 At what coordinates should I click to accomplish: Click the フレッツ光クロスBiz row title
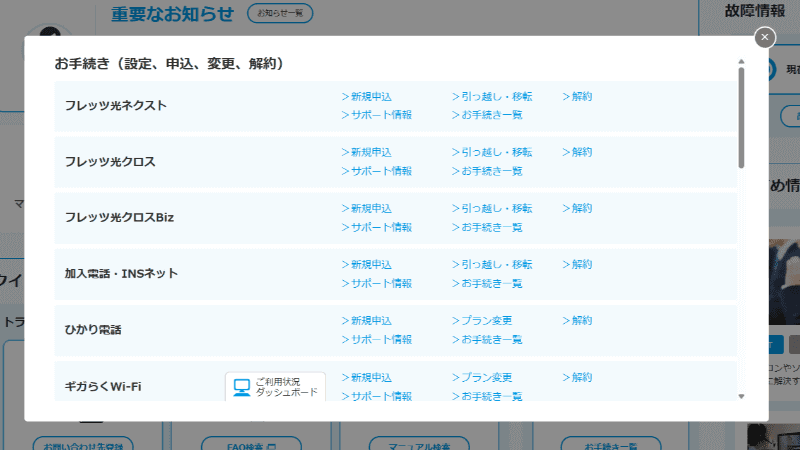coord(119,217)
